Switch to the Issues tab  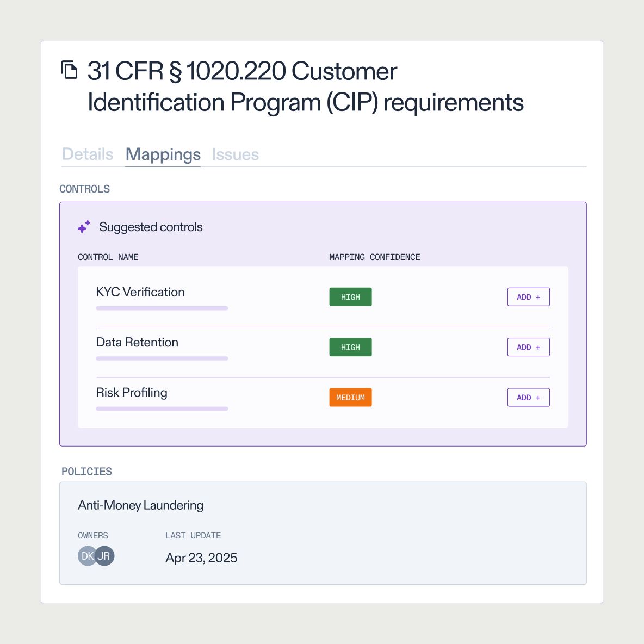pos(236,154)
